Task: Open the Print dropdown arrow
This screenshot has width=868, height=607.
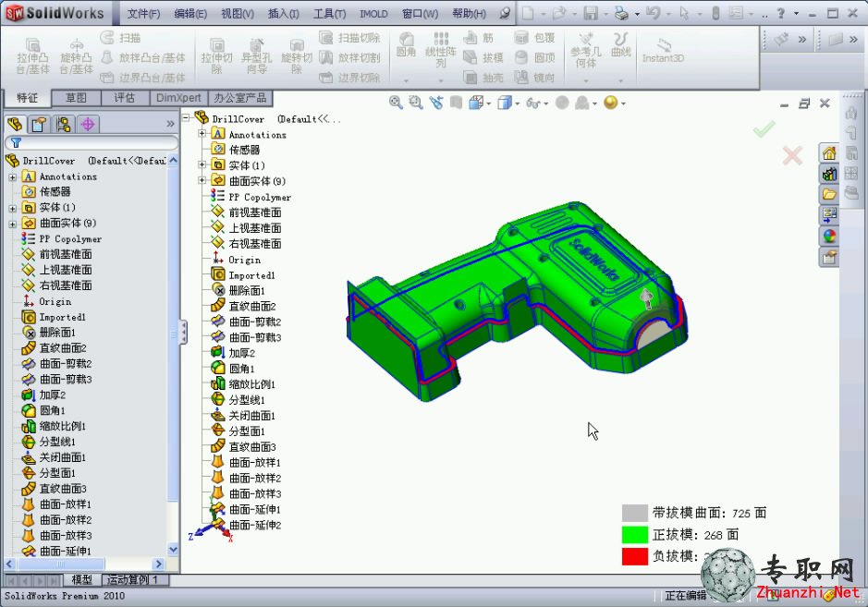Action: pyautogui.click(x=637, y=13)
